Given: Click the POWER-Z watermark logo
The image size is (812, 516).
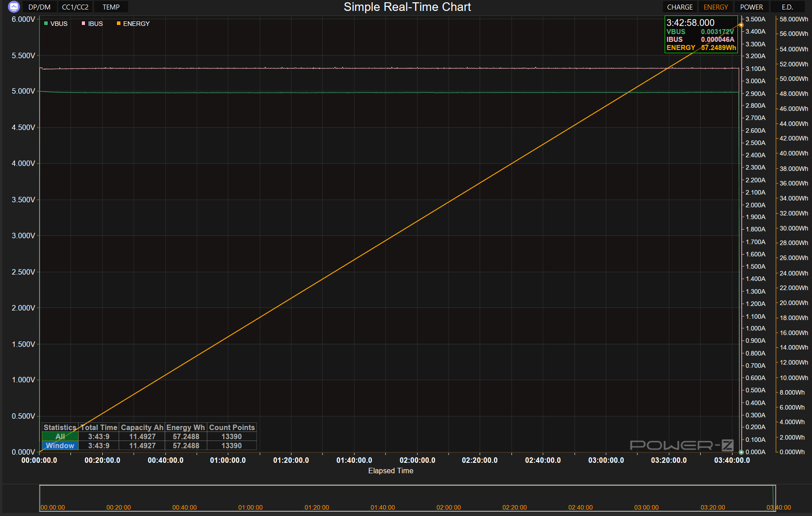Looking at the screenshot, I should point(681,445).
